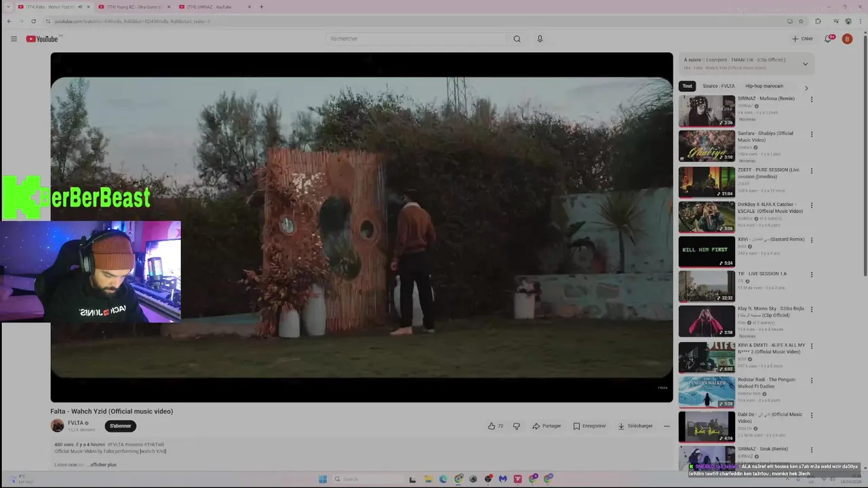Open the Sanfara - Ghabiya thumbnail
868x488 pixels.
pos(707,146)
